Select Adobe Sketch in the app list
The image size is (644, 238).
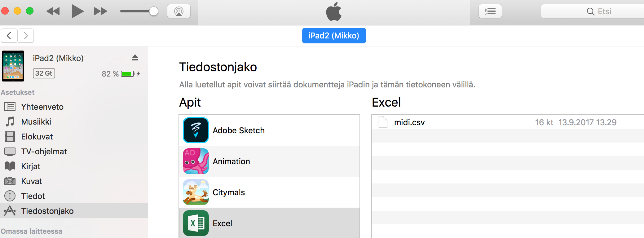(238, 130)
